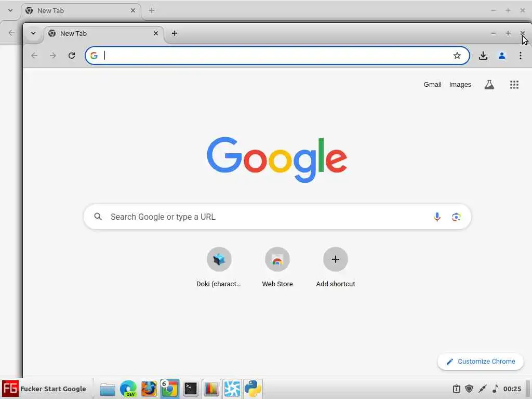Click the magnifier icon in search box

coord(98,217)
